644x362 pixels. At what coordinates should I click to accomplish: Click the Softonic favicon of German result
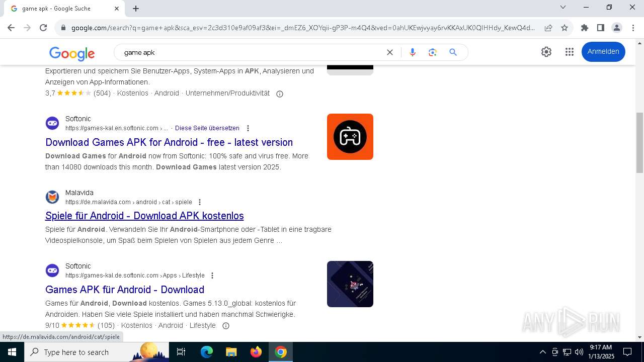(52, 270)
